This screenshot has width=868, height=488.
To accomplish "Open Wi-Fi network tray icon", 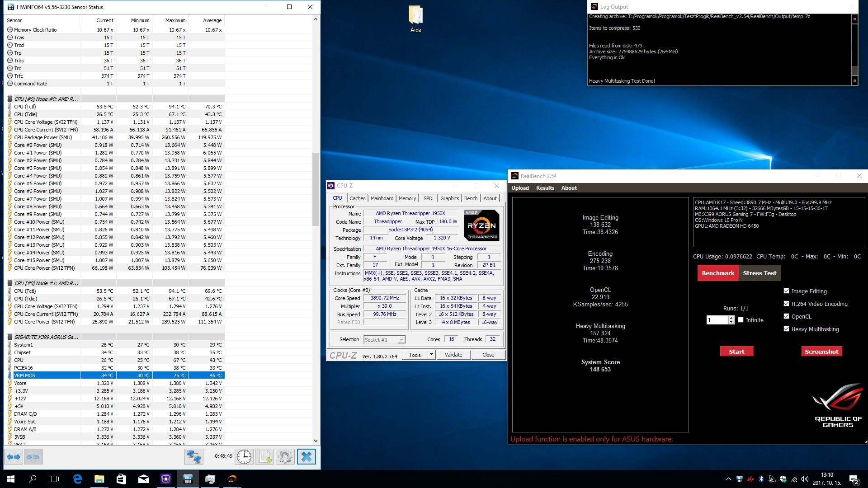I will pos(794,479).
